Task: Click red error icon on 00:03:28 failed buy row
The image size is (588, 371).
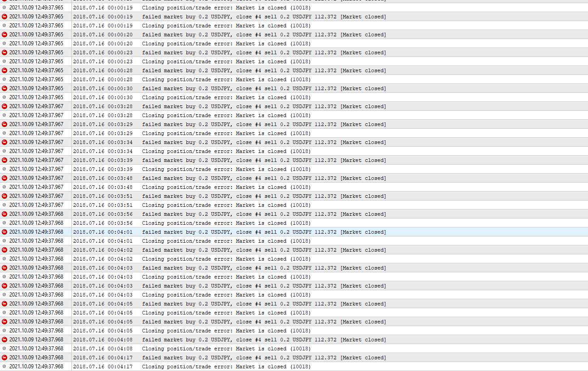Action: pyautogui.click(x=4, y=106)
